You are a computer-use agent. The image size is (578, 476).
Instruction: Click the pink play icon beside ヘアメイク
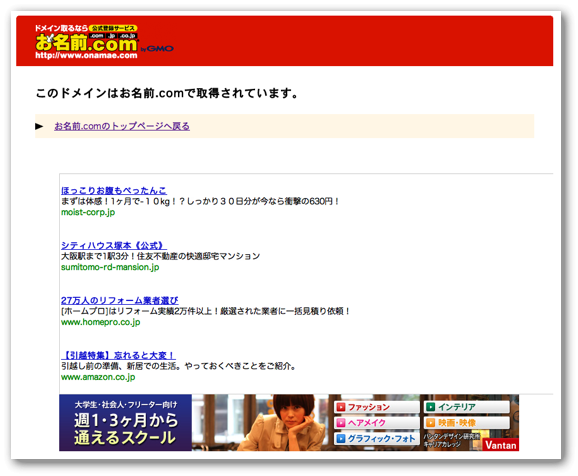341,423
